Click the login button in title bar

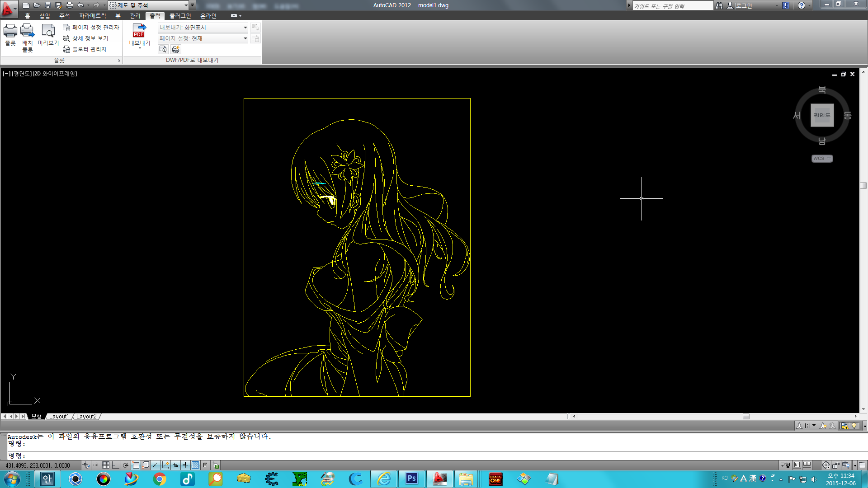point(743,5)
